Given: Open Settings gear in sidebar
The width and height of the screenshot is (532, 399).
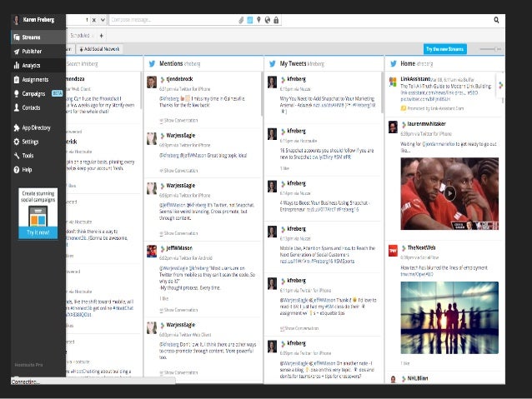Looking at the screenshot, I should pos(17,142).
